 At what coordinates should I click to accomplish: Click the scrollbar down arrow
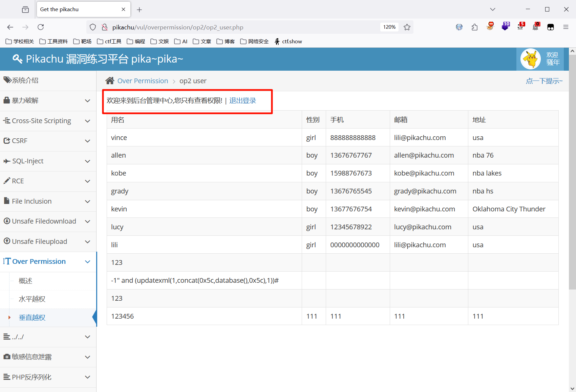[572, 389]
